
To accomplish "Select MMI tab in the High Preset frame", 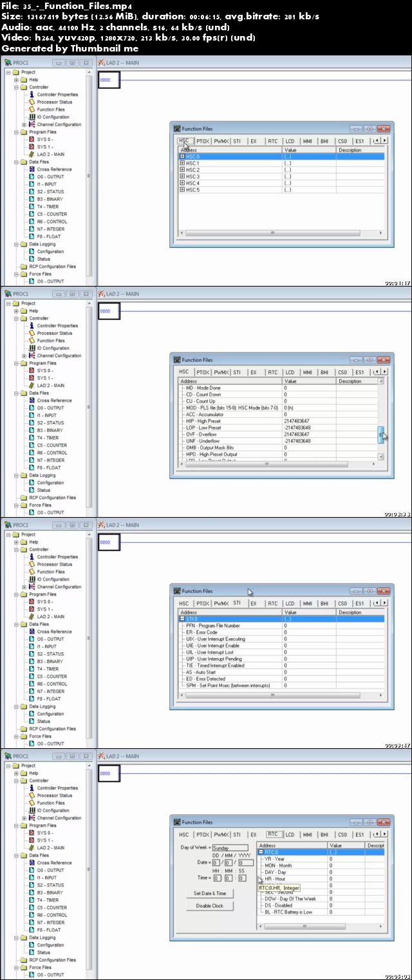I will (x=308, y=372).
